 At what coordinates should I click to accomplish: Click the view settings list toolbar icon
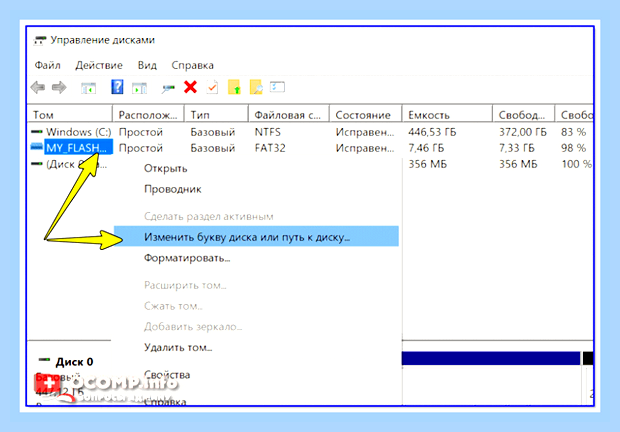[x=277, y=87]
